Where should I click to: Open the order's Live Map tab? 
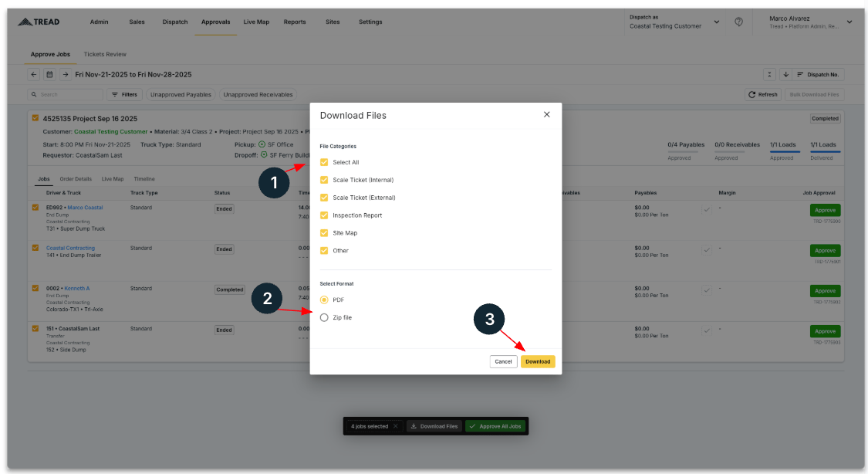point(113,179)
